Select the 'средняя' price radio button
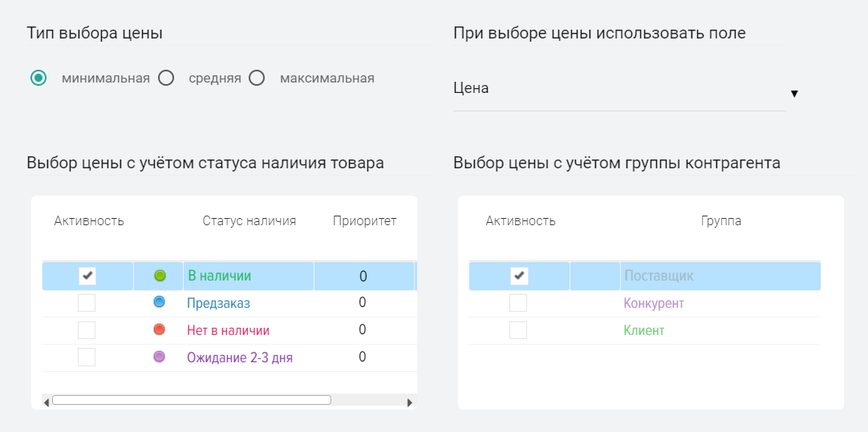Image resolution: width=868 pixels, height=432 pixels. click(166, 79)
